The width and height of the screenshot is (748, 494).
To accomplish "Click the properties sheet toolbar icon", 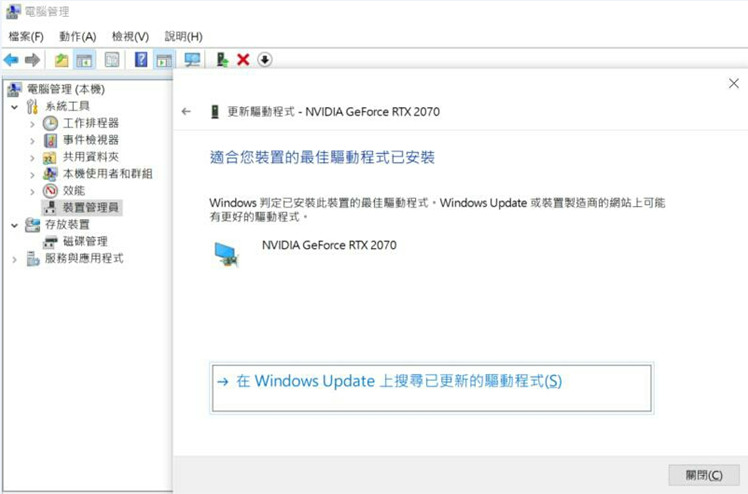I will click(112, 60).
